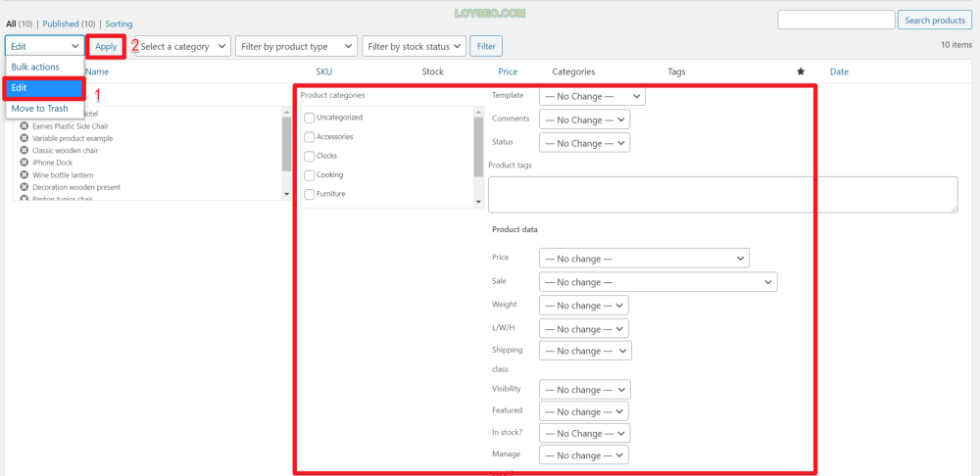
Task: Open the Manage stock dropdown
Action: [x=584, y=455]
